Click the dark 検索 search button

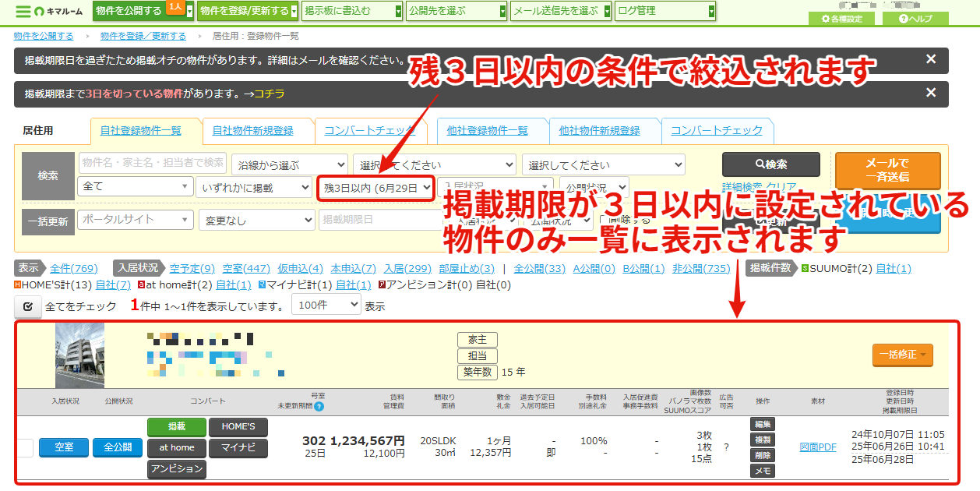pos(771,165)
